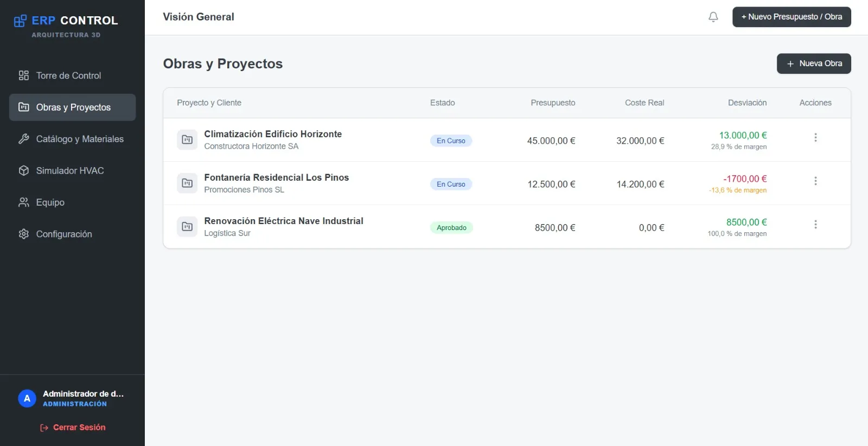
Task: Click the folder icon for Renovación Eléctrica Nave Industrial
Action: click(187, 226)
